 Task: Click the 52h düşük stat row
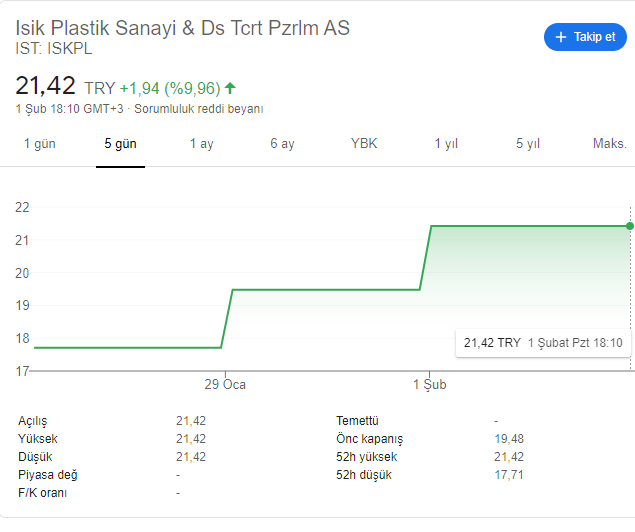430,475
